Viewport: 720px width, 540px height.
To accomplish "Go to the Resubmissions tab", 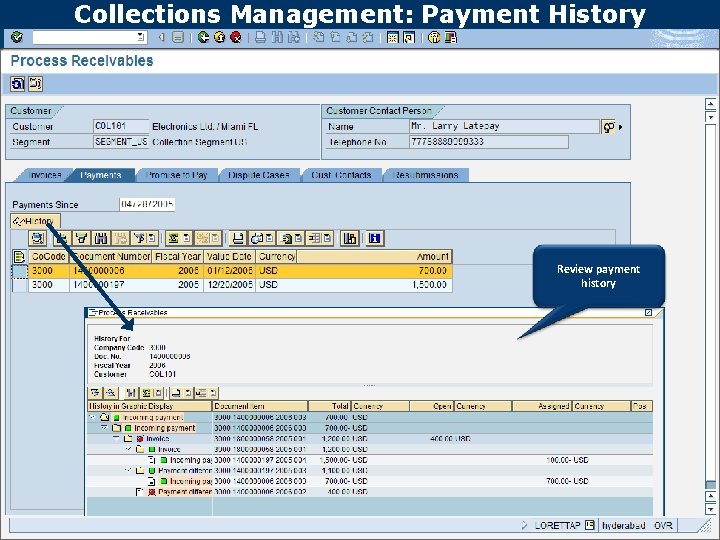I will (x=426, y=175).
